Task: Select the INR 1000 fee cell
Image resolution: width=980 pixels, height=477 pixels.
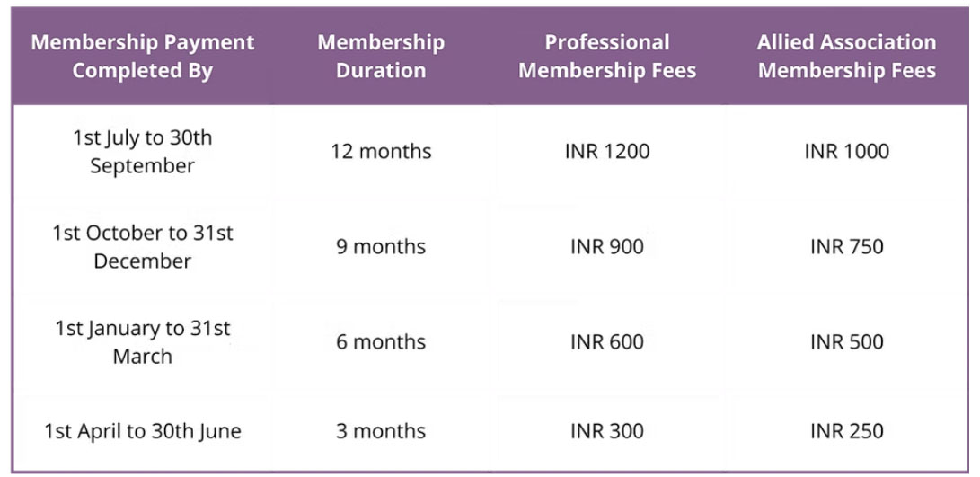Action: (x=847, y=152)
